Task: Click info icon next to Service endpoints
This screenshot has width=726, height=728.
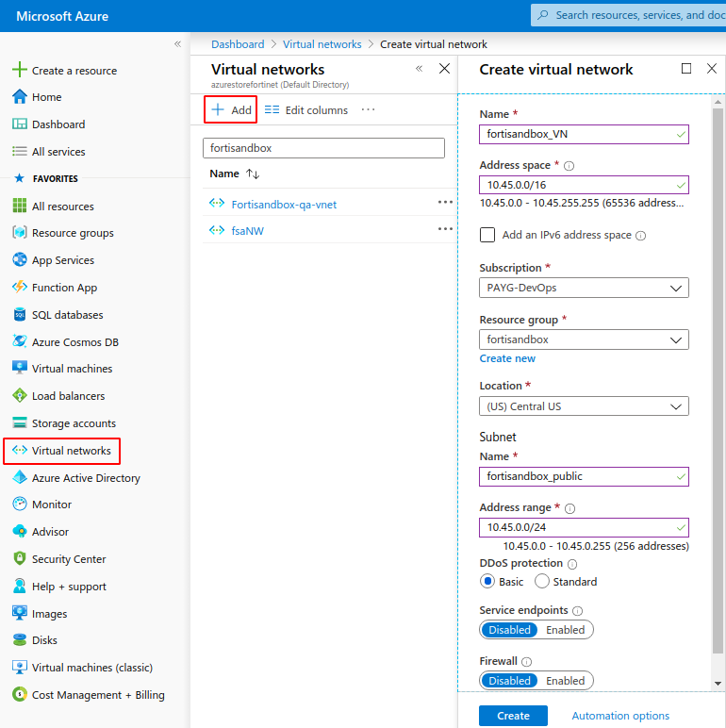Action: coord(577,611)
